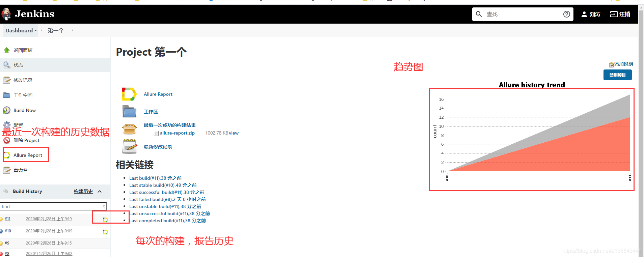Click the 禁用项目 button

click(618, 75)
